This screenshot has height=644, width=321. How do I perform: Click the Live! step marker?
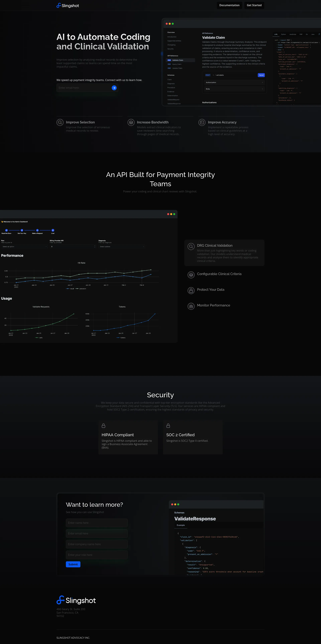pos(53,230)
